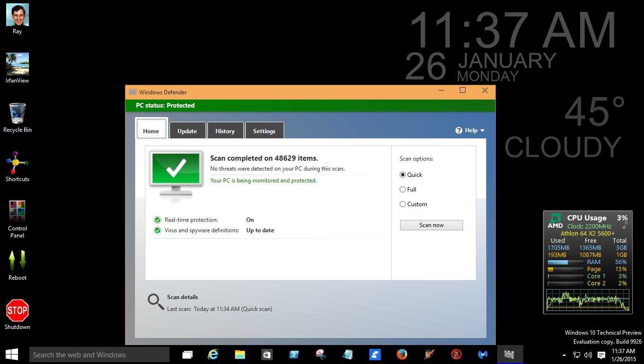Screen dimensions: 644x364
Task: Click the RAM usage bar in gadget
Action: 565,262
